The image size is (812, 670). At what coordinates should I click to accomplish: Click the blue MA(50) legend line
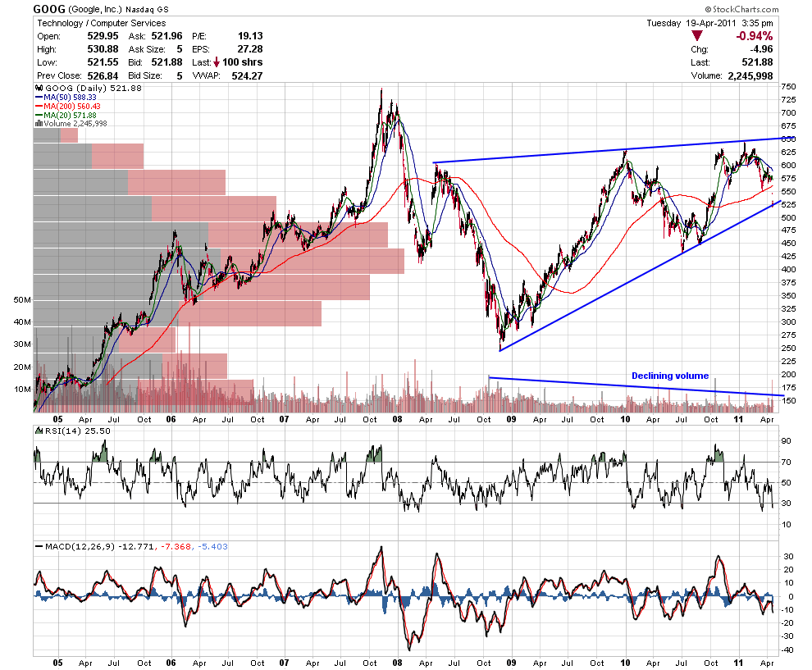coord(39,98)
